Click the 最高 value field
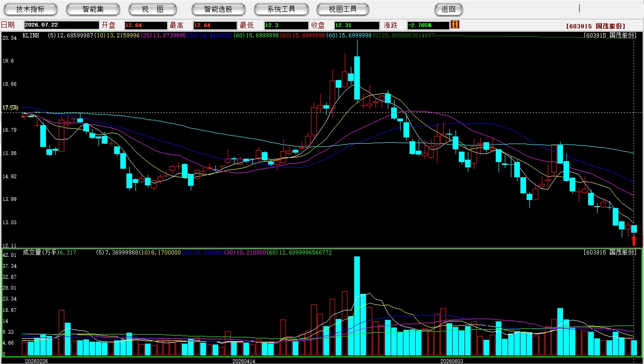 coord(215,25)
